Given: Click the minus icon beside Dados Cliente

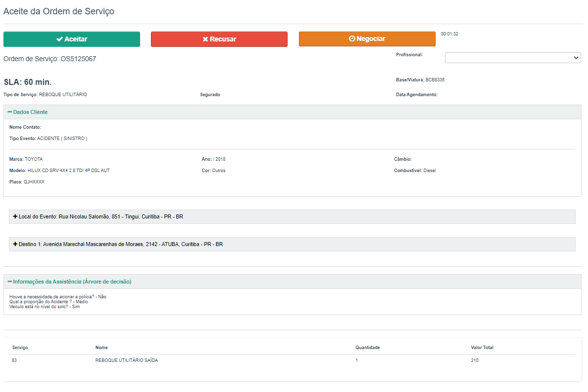Looking at the screenshot, I should (x=10, y=112).
